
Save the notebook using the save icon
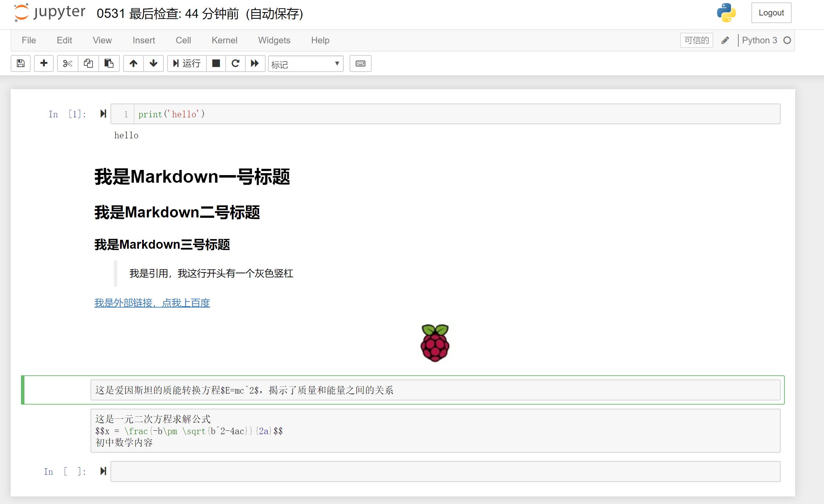20,64
